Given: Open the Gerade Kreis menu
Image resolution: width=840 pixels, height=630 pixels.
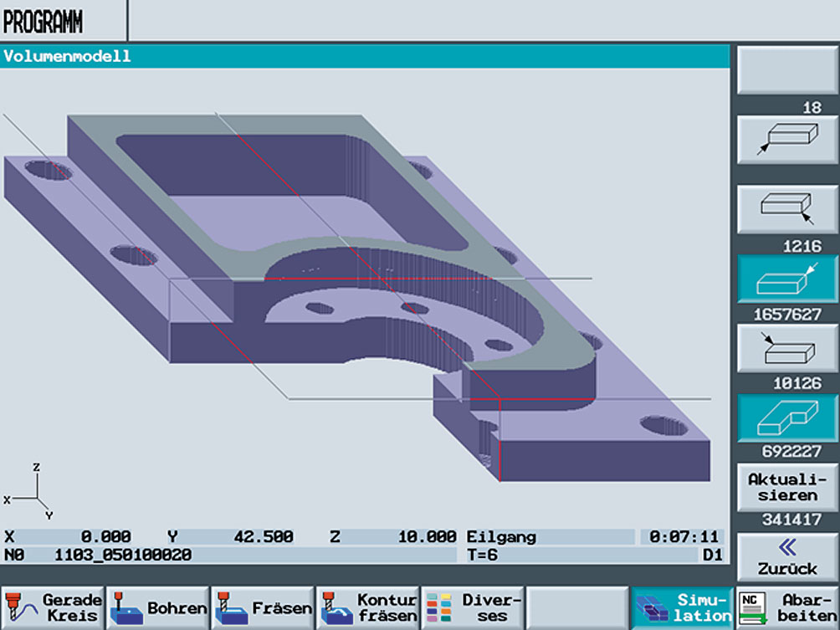Looking at the screenshot, I should (53, 608).
